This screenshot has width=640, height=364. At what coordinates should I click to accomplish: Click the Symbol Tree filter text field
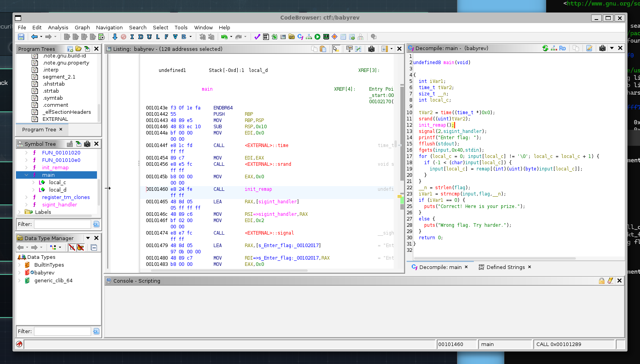(x=62, y=224)
